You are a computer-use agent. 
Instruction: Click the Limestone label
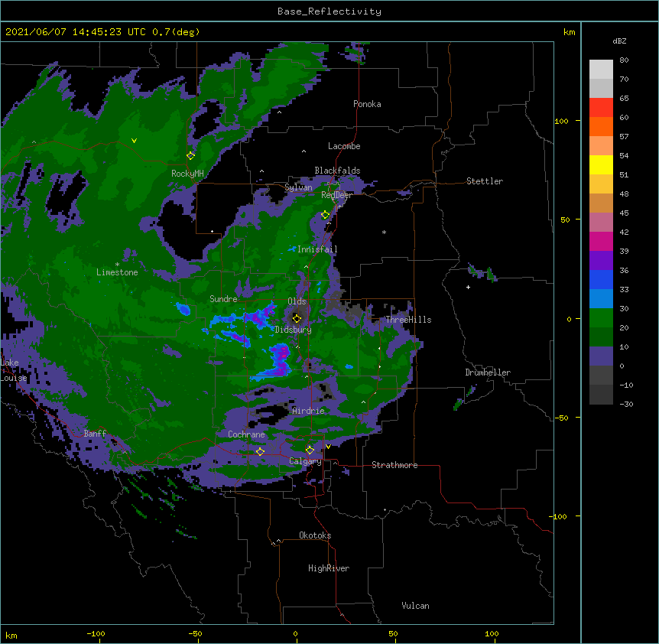(x=117, y=272)
